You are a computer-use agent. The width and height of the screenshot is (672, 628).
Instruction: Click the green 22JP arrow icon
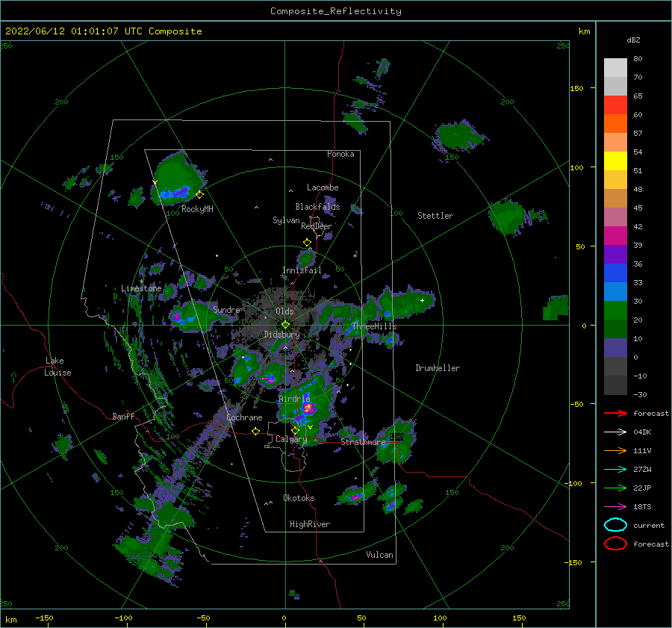coord(615,488)
